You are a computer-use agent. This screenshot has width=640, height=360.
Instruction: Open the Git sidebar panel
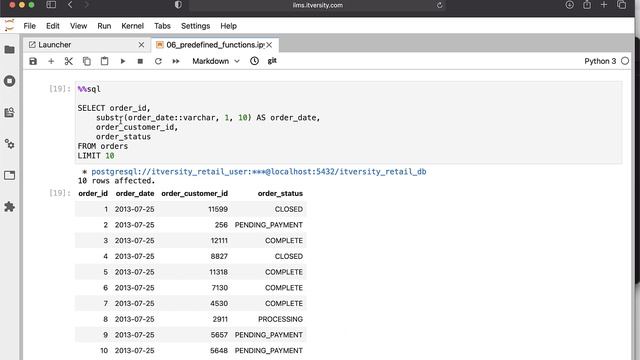9,112
